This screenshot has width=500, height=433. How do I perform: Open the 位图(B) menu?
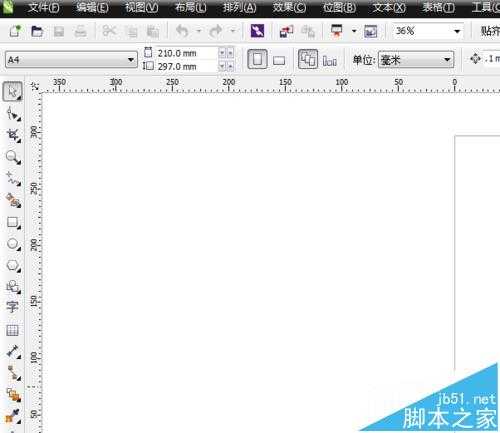click(339, 7)
